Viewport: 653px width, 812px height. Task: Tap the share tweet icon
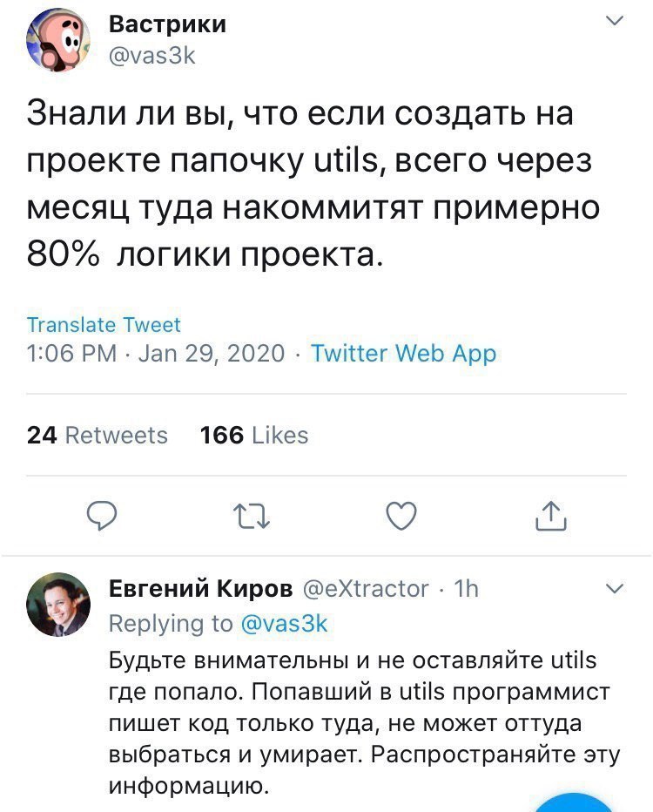(550, 518)
